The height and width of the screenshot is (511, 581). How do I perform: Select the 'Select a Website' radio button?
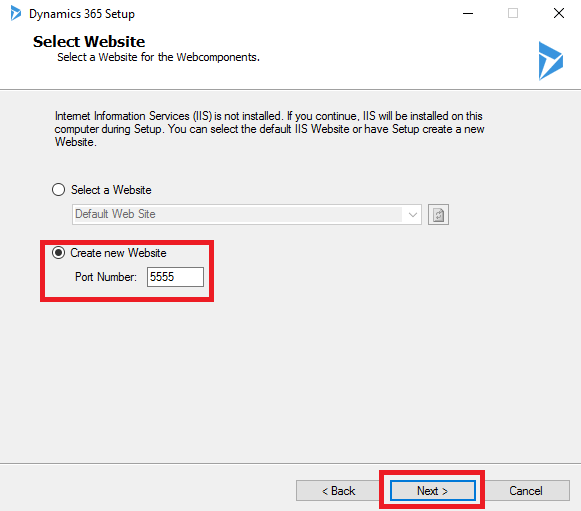[x=59, y=190]
